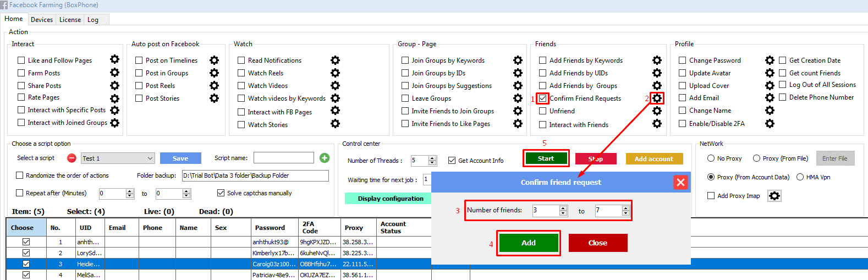Open the License tab
Screen dimensions: 868x280
[70, 20]
